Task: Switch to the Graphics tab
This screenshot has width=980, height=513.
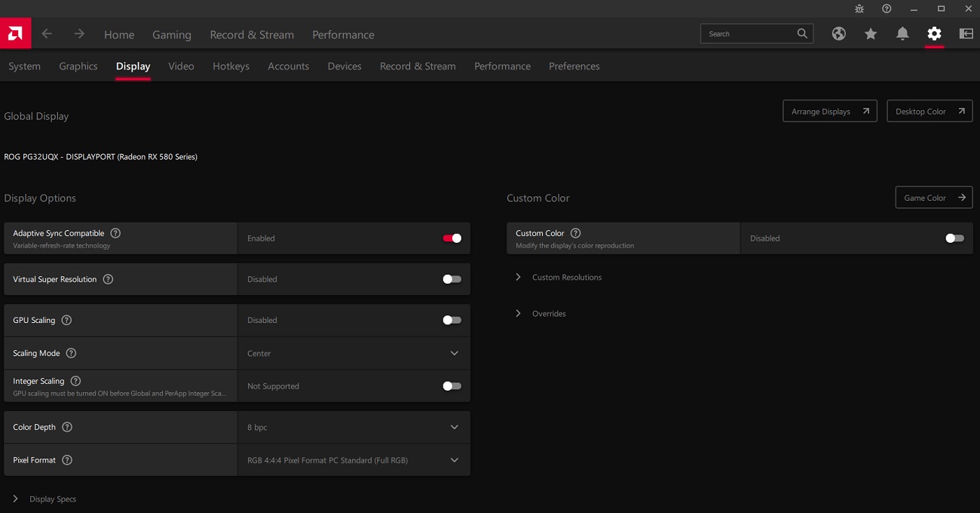Action: (78, 66)
